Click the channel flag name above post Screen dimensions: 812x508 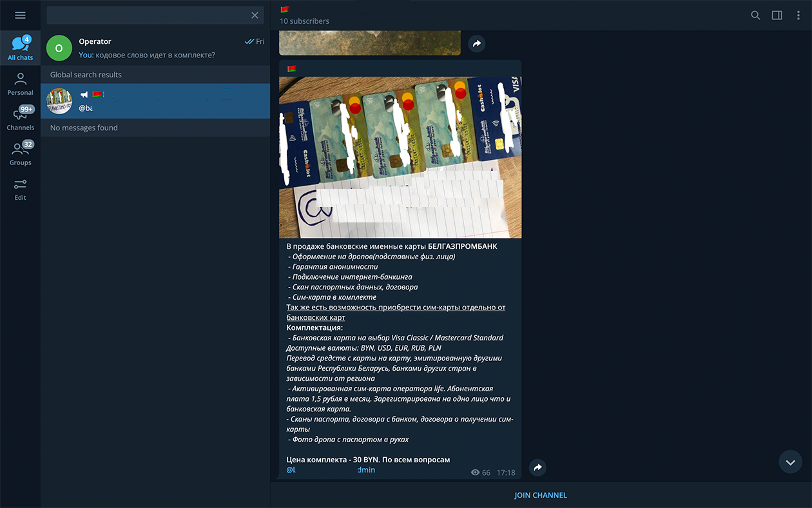point(292,68)
